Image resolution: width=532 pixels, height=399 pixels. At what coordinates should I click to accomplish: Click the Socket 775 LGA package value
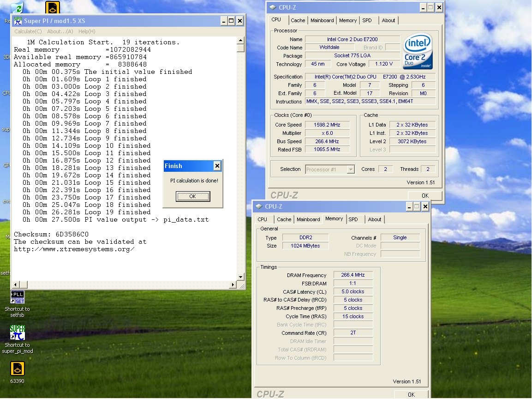352,55
